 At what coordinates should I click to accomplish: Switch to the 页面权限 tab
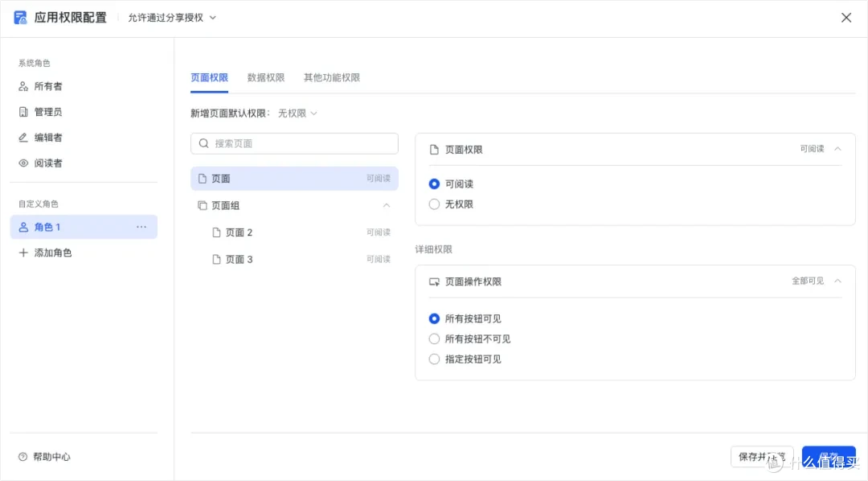pyautogui.click(x=209, y=77)
